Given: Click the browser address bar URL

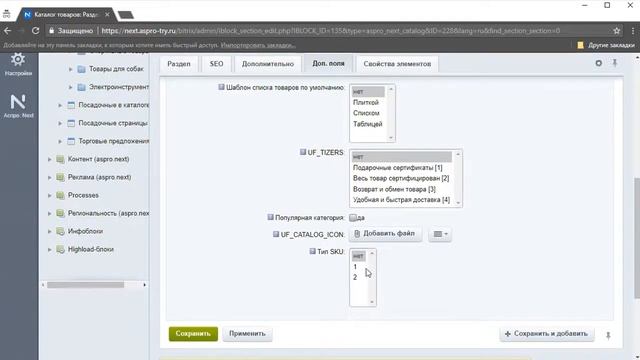Looking at the screenshot, I should click(x=331, y=31).
